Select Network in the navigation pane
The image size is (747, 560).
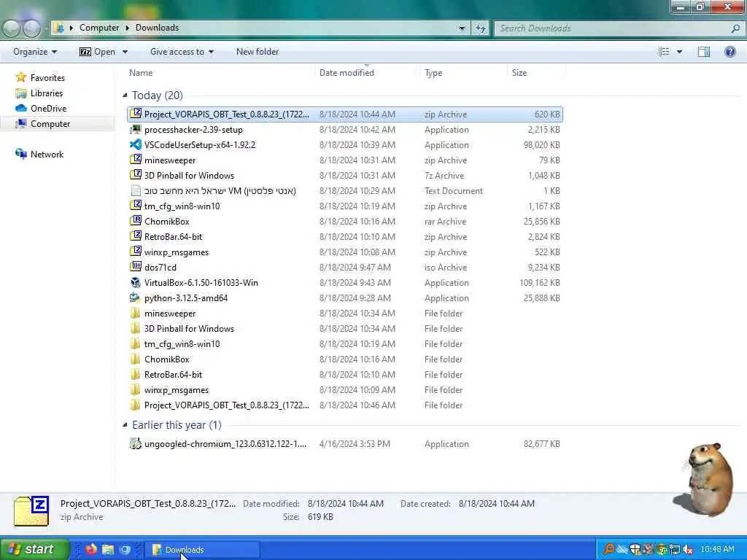47,155
